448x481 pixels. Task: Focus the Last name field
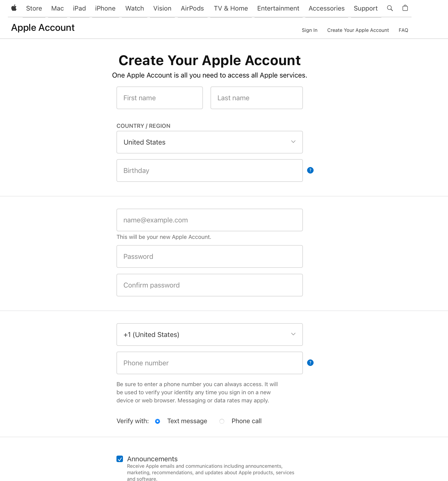[257, 98]
